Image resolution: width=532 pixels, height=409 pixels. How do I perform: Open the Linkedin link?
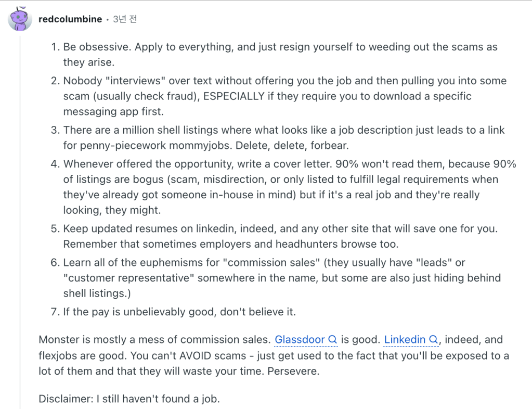pos(405,340)
